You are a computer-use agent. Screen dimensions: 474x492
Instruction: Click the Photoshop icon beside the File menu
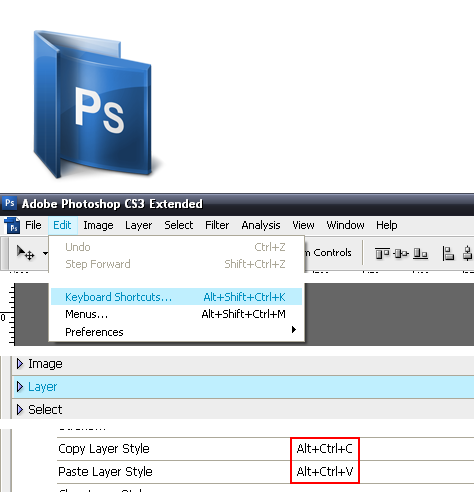[12, 225]
